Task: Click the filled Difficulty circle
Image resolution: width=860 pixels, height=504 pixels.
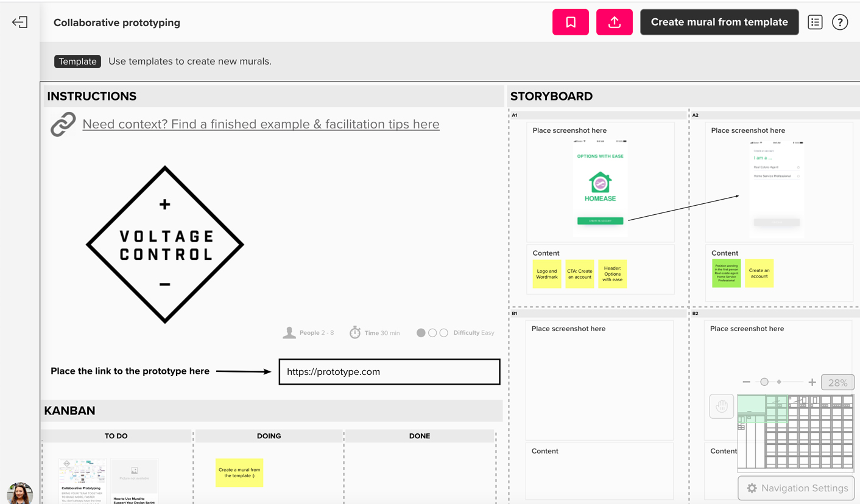Action: pyautogui.click(x=421, y=333)
